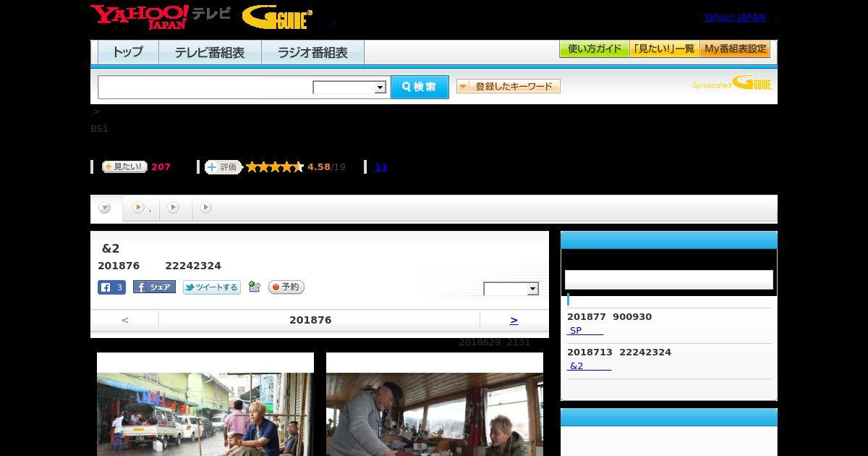Click the blue 検索 search button
The height and width of the screenshot is (456, 868).
pyautogui.click(x=420, y=87)
